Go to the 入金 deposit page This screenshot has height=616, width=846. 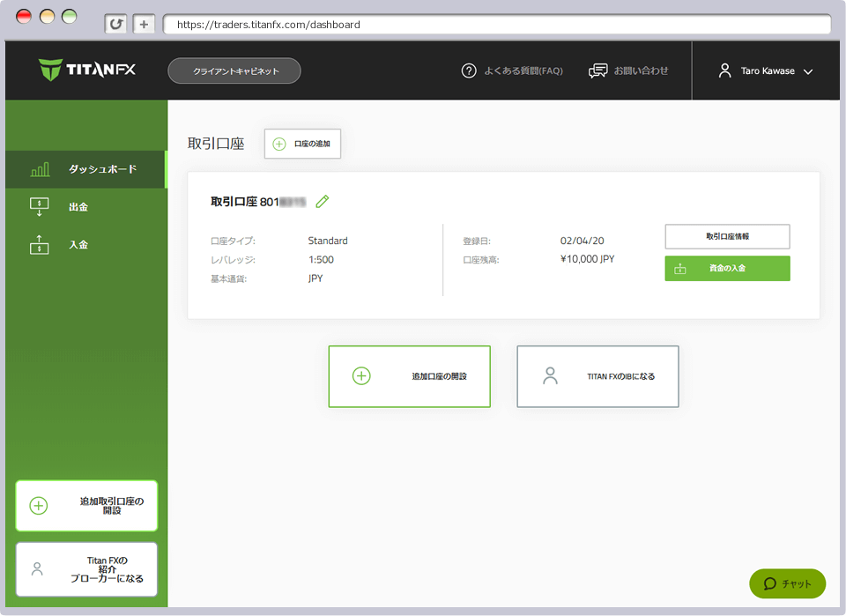(x=78, y=245)
